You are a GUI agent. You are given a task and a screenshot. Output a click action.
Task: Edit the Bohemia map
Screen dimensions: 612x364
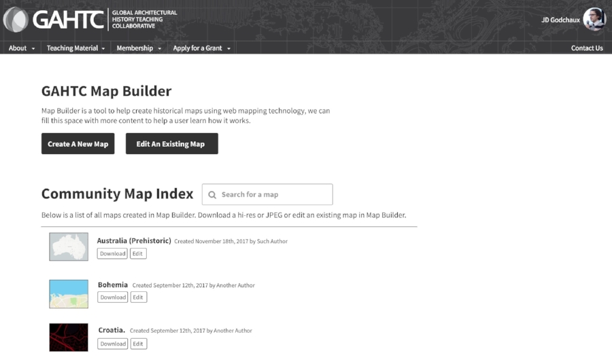pos(139,297)
